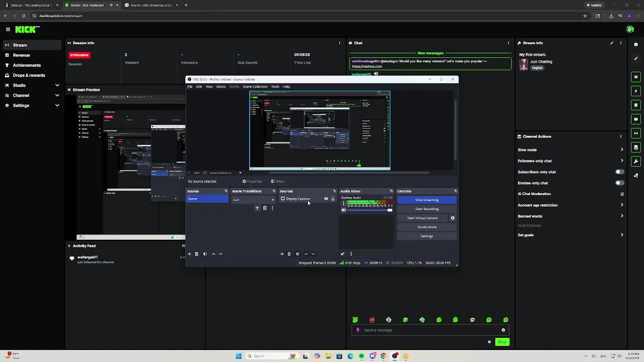Click the pencil icon to edit Stream info
644x362 pixels.
[x=612, y=43]
